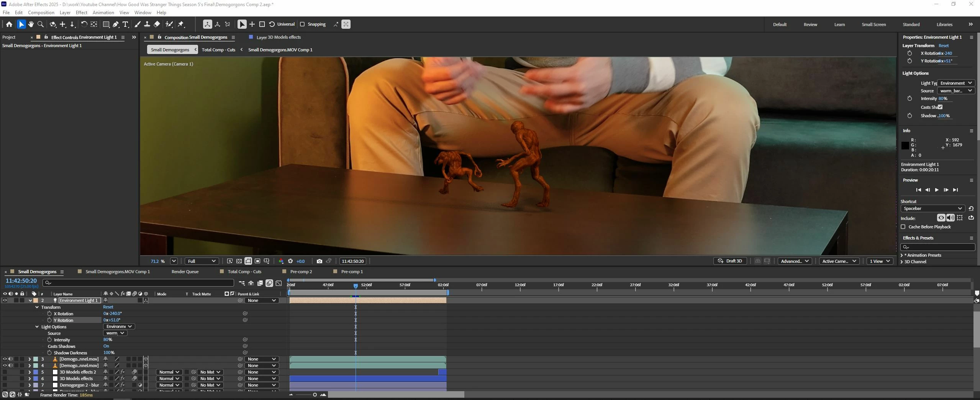Select the Orbit camera tool

pos(53,24)
